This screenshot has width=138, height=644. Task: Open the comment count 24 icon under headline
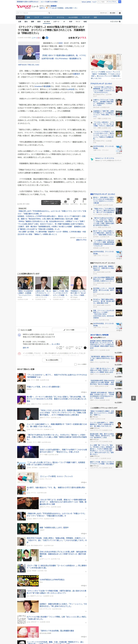click(34, 38)
